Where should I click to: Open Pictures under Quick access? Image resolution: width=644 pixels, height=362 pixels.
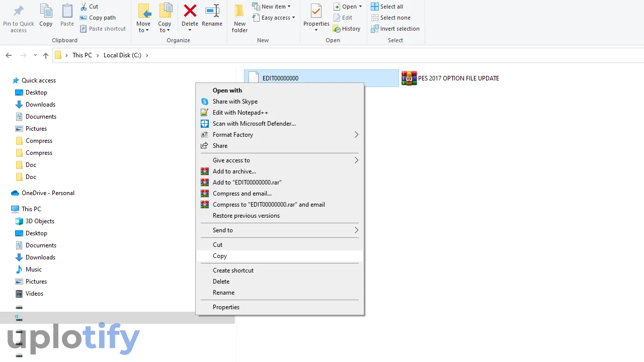(x=36, y=129)
